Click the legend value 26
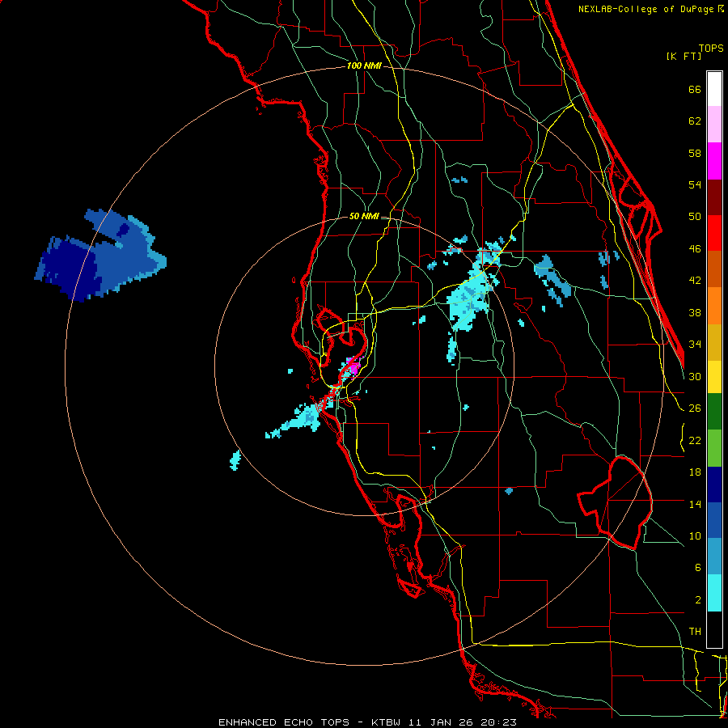Viewport: 728px width, 728px height. tap(695, 408)
